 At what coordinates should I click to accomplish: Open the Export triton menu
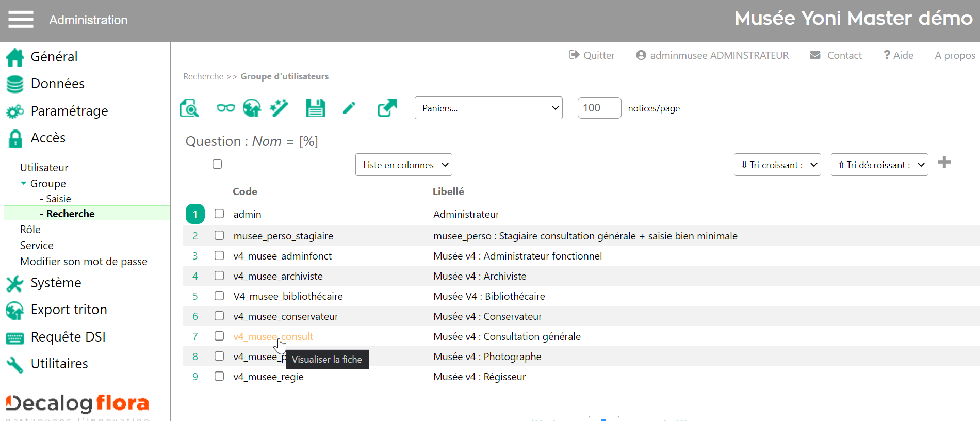coord(69,310)
